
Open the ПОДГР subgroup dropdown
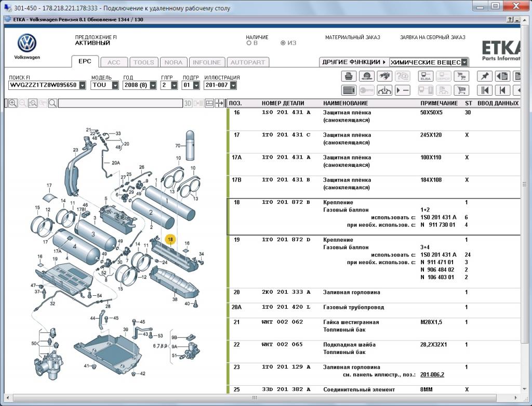[196, 85]
